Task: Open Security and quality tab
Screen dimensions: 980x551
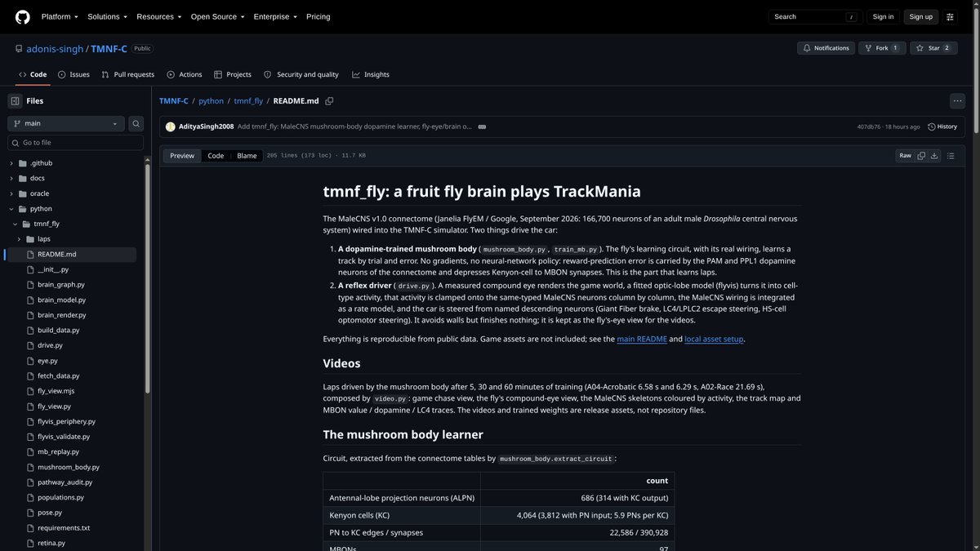Action: pyautogui.click(x=301, y=74)
